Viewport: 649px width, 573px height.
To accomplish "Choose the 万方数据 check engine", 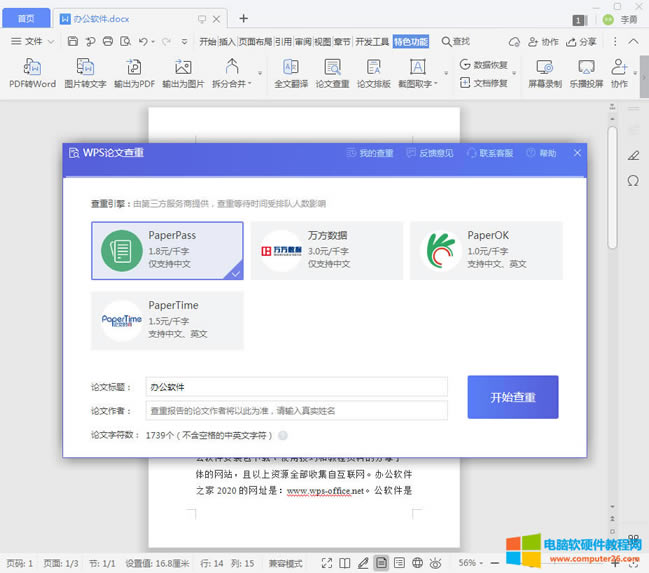I will tap(326, 250).
